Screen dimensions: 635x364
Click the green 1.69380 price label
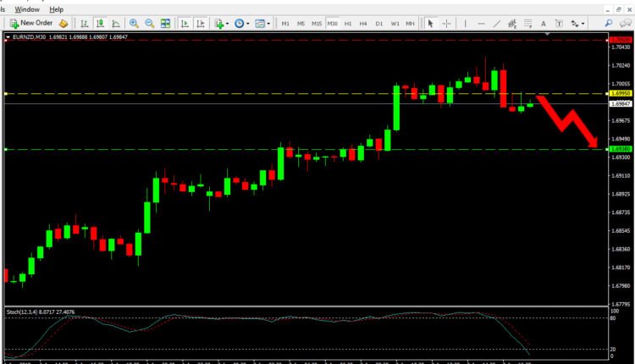pos(621,149)
